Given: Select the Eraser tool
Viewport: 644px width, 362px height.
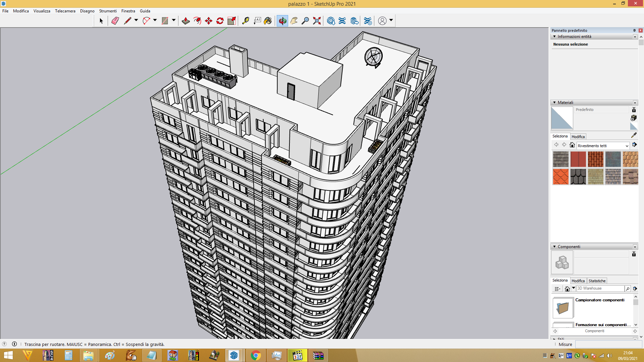Looking at the screenshot, I should pos(115,21).
